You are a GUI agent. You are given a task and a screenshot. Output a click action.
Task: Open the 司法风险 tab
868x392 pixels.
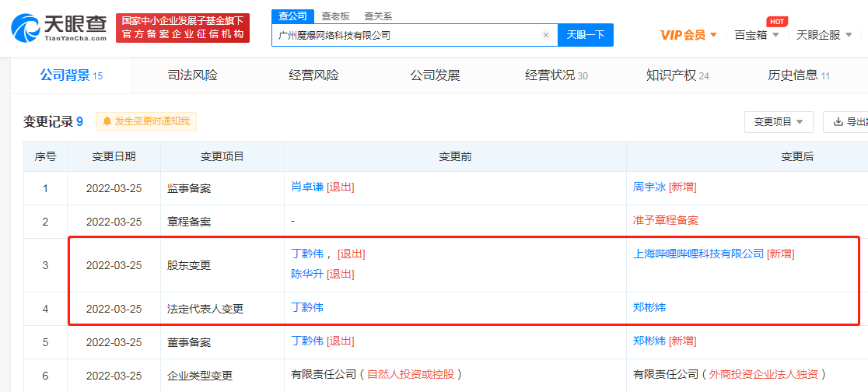tap(192, 75)
